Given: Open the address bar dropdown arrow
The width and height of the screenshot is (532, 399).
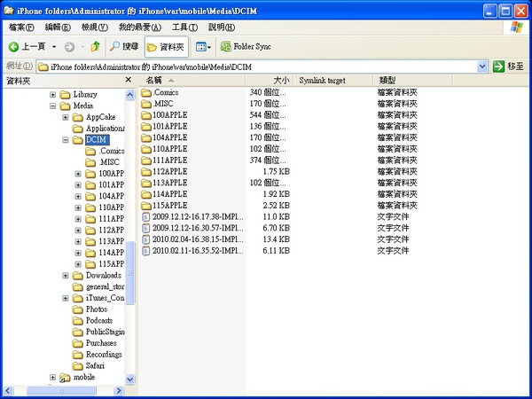Looking at the screenshot, I should (482, 66).
